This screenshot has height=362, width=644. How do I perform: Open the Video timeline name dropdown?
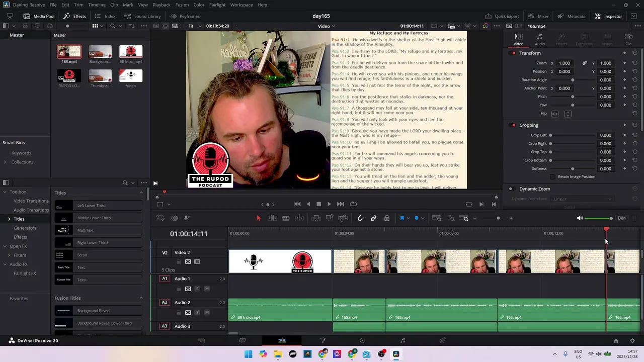click(x=327, y=26)
